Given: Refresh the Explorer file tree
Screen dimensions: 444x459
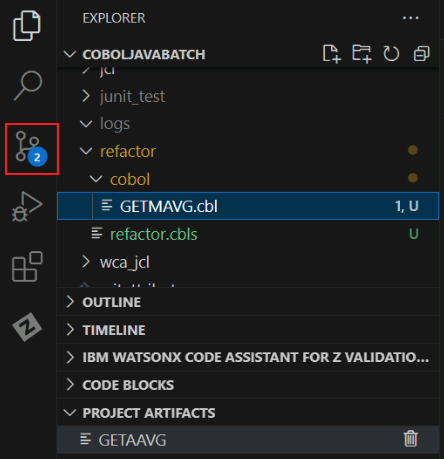Looking at the screenshot, I should coord(391,54).
